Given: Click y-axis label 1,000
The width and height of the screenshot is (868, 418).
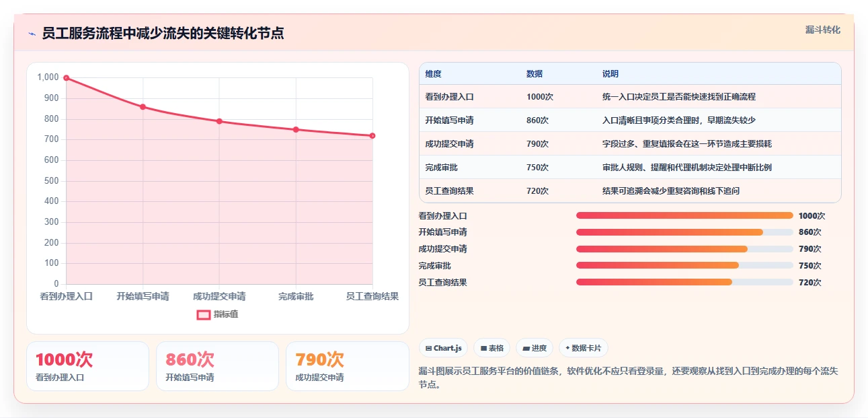Looking at the screenshot, I should click(48, 77).
